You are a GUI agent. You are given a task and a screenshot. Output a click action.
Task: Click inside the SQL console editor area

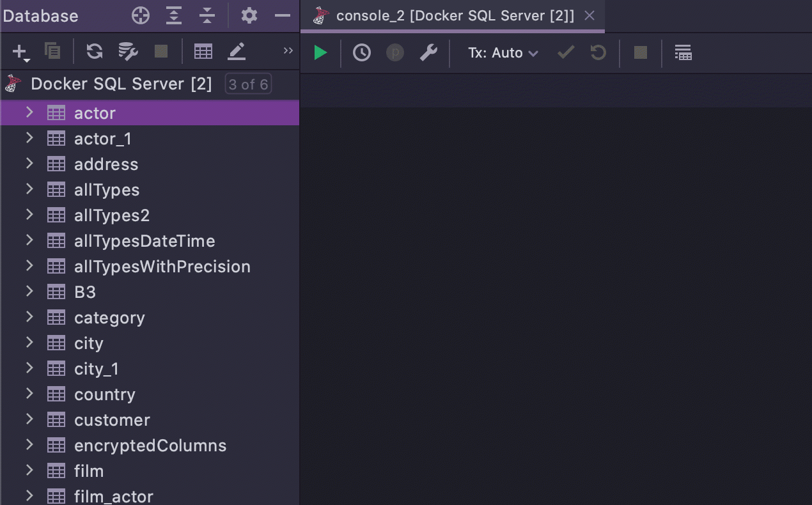point(556,289)
